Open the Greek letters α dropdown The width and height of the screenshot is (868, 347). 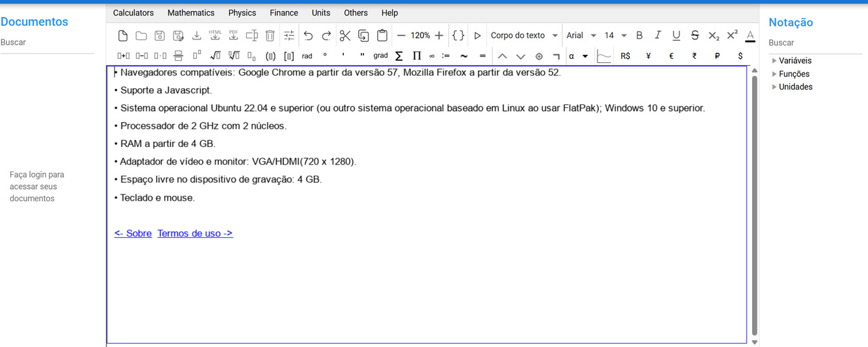click(x=578, y=56)
